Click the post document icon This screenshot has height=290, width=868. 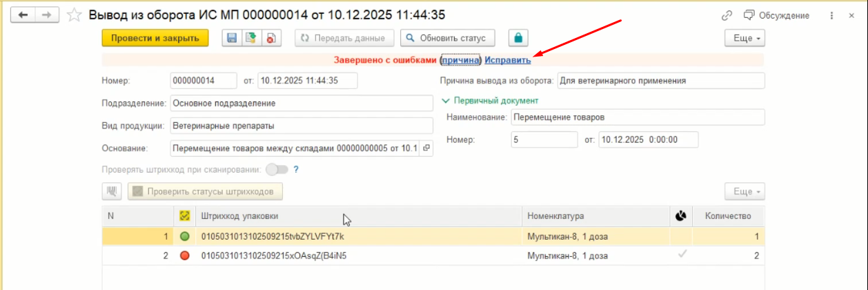pyautogui.click(x=251, y=38)
